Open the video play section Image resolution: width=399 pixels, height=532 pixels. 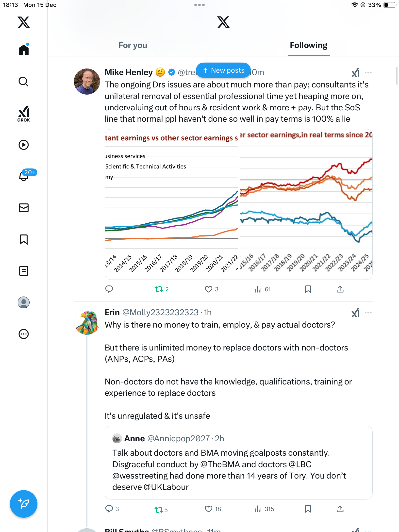(24, 145)
